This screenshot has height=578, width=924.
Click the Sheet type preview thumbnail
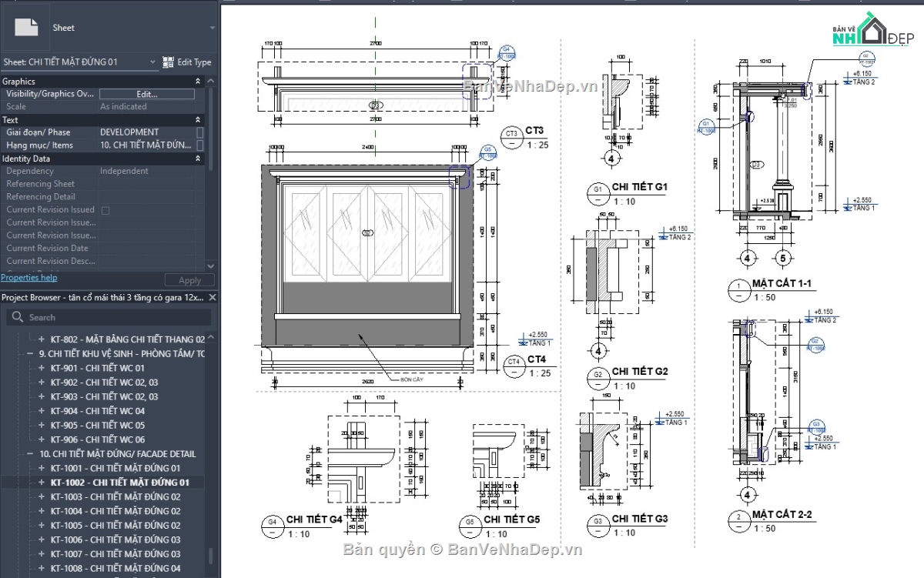[26, 27]
